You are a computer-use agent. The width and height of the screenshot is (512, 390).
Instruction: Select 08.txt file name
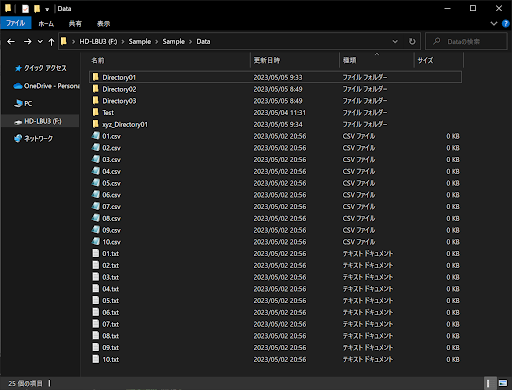click(111, 336)
